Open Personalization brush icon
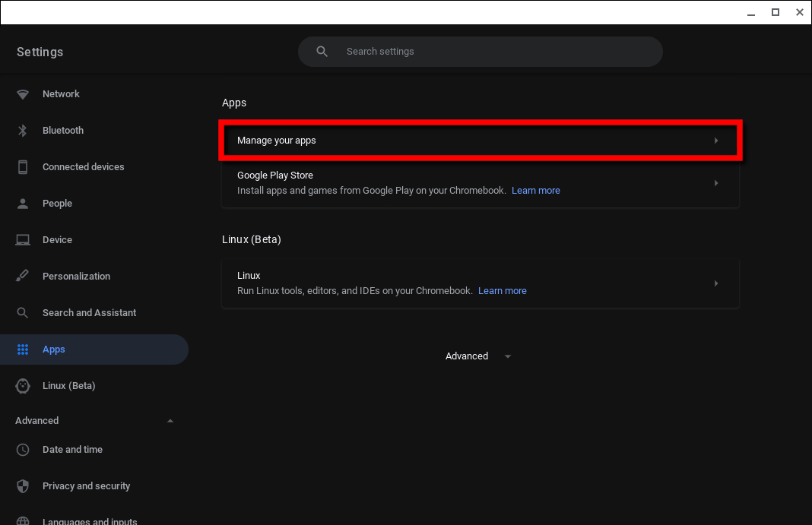The image size is (812, 525). 22,276
